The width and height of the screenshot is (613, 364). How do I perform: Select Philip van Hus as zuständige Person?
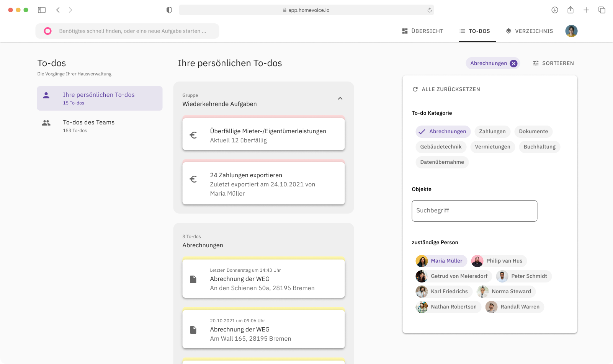click(499, 261)
